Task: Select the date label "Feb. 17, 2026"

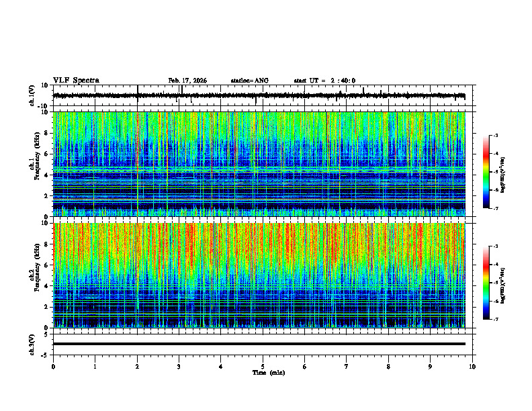Action: coord(187,81)
